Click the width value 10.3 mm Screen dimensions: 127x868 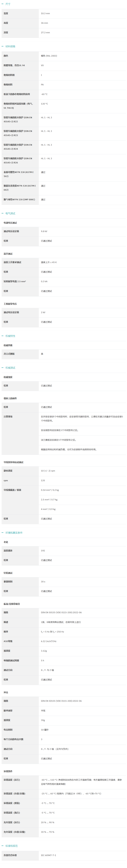[x=46, y=13]
